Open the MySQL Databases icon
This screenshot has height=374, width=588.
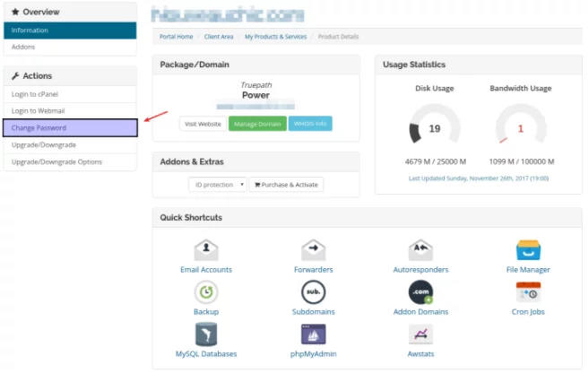tap(206, 335)
